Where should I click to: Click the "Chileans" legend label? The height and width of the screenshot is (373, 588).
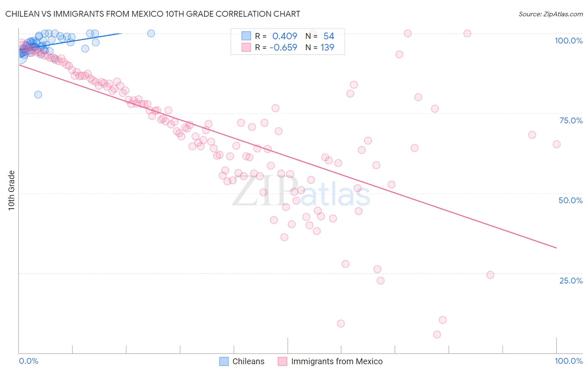(248, 361)
